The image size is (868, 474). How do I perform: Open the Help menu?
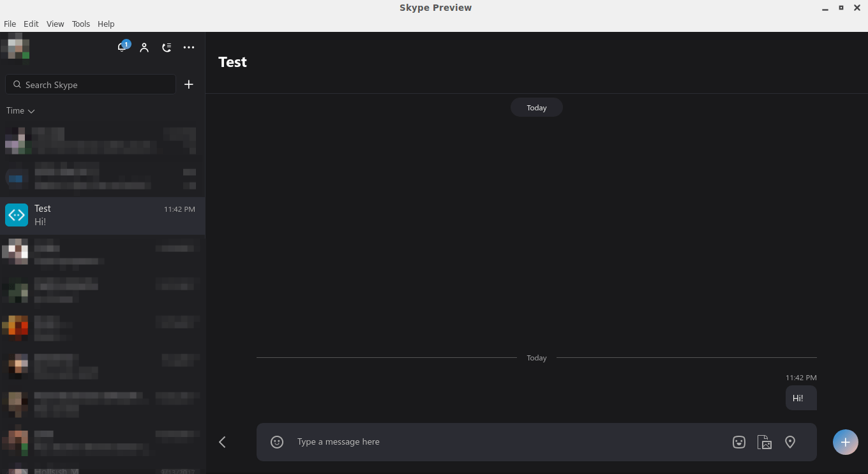[106, 24]
